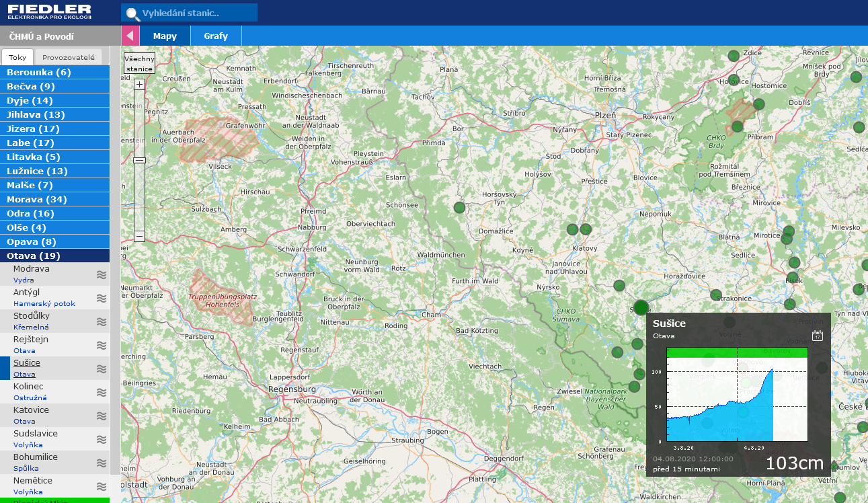The width and height of the screenshot is (868, 503).
Task: Expand the Labe (17) river group
Action: pyautogui.click(x=30, y=143)
